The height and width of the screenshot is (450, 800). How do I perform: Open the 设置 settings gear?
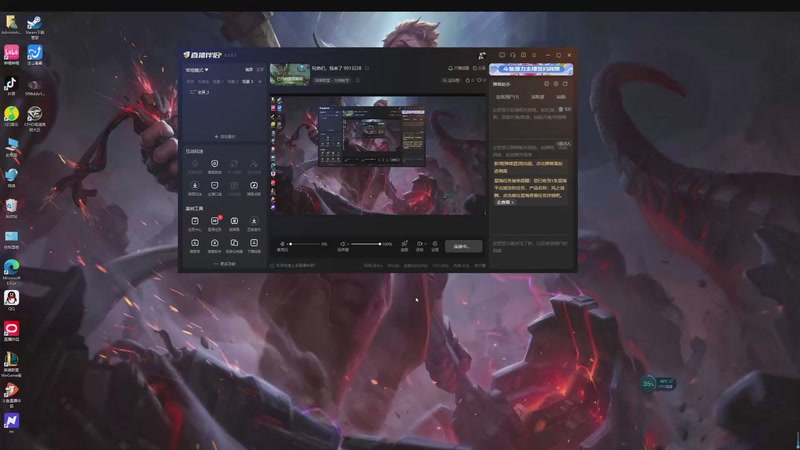(x=435, y=245)
